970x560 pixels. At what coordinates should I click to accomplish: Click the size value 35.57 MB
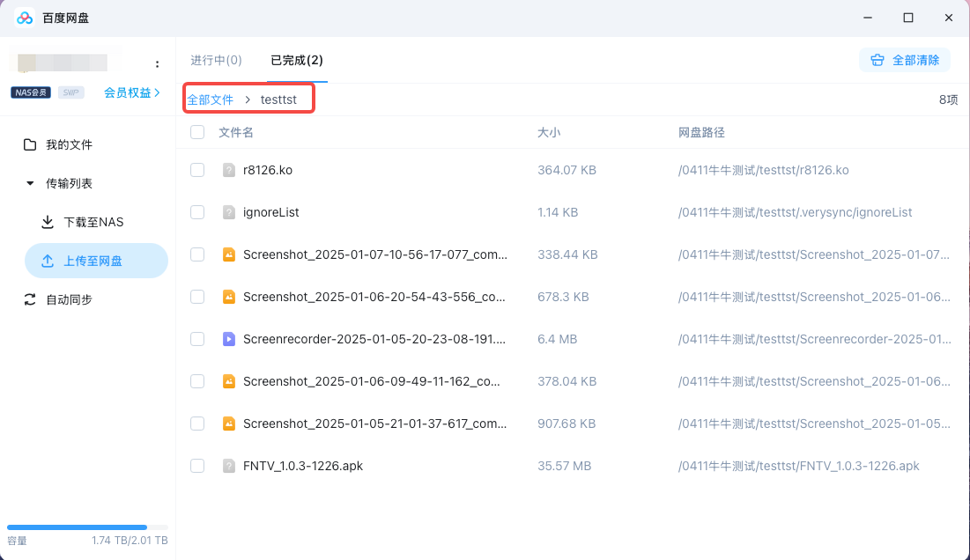point(564,466)
